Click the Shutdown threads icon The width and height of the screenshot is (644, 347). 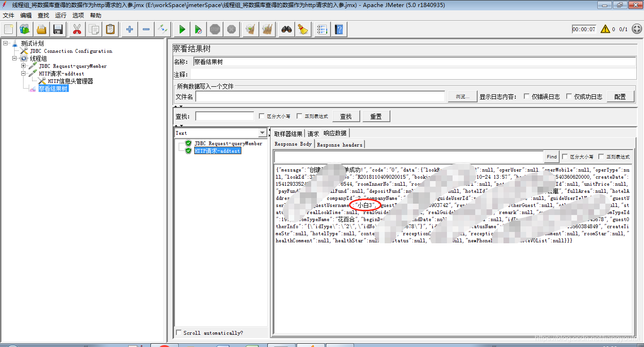pyautogui.click(x=231, y=29)
